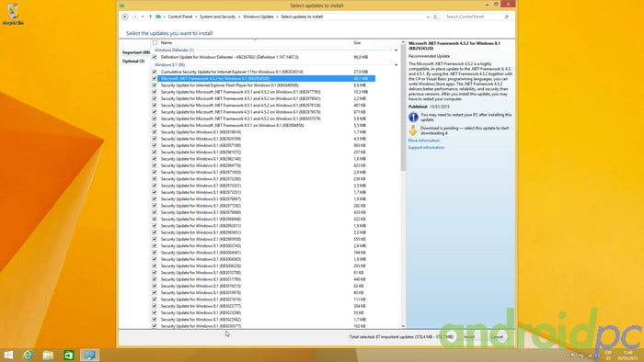Toggle the select-all checkbox beside Name
This screenshot has width=644, height=362.
pyautogui.click(x=155, y=42)
